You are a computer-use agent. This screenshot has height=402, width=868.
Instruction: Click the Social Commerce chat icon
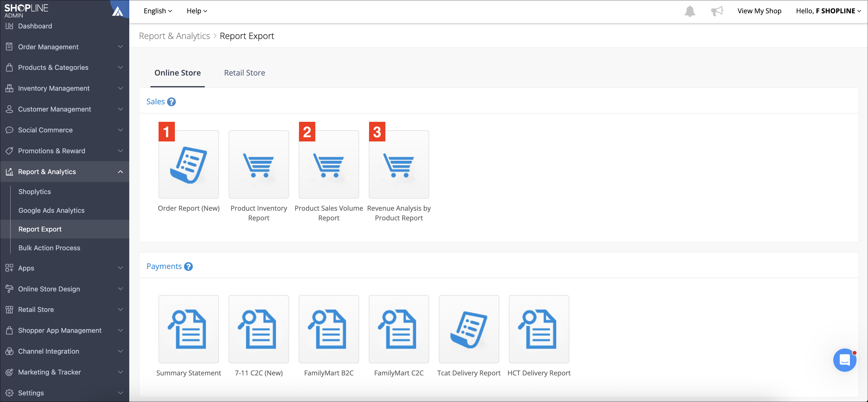[9, 130]
